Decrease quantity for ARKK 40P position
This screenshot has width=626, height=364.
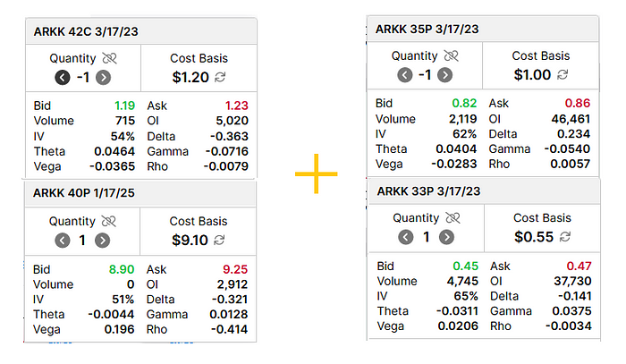62,241
